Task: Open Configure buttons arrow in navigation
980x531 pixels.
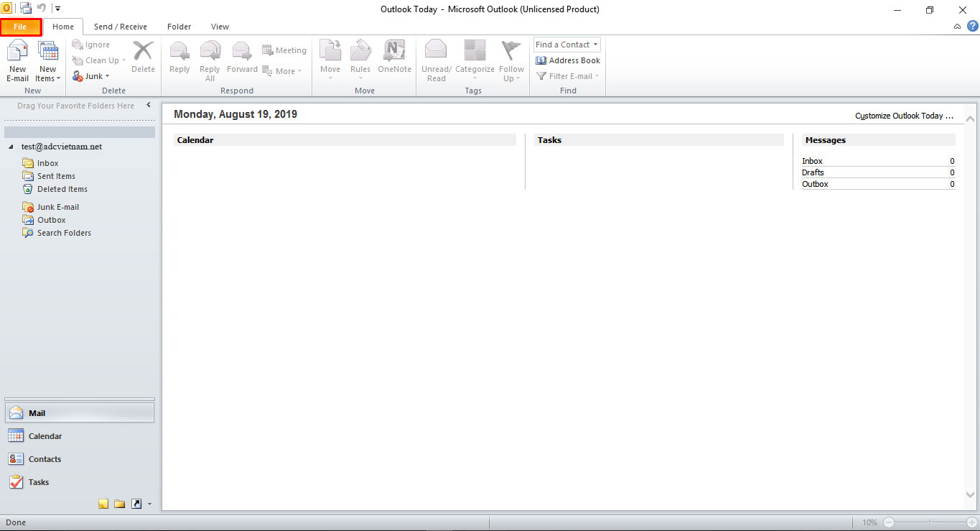Action: click(149, 504)
